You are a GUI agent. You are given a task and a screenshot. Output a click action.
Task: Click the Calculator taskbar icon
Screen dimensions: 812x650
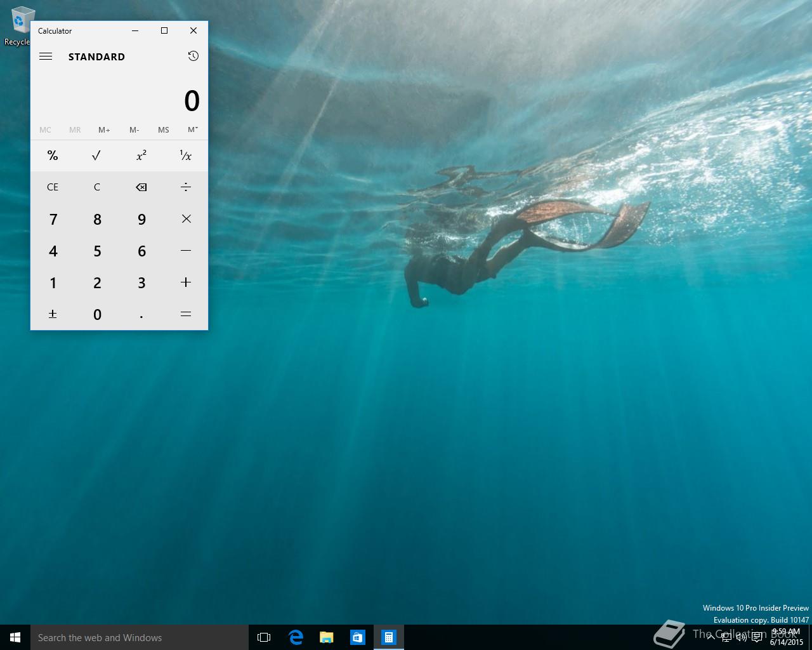(x=389, y=637)
